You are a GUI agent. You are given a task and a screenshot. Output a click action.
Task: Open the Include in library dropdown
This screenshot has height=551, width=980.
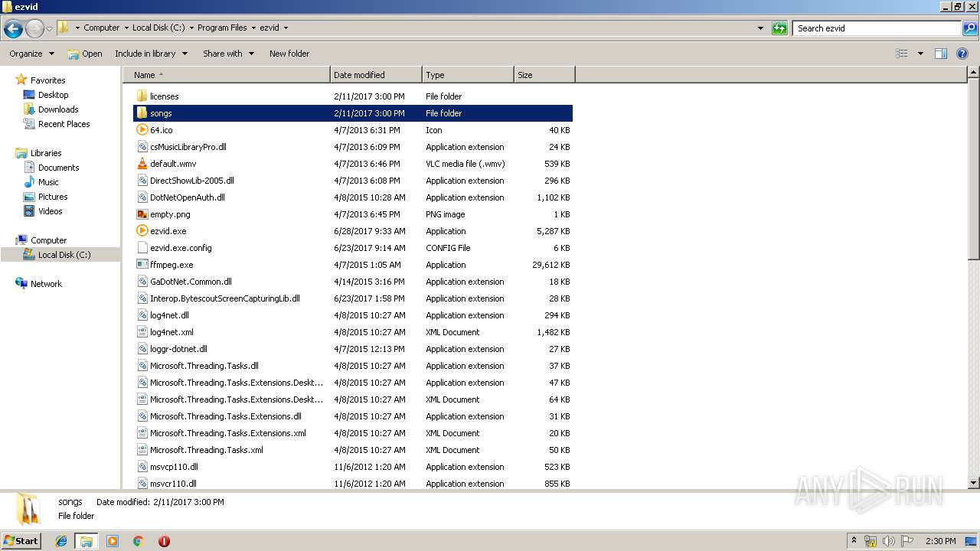(151, 54)
